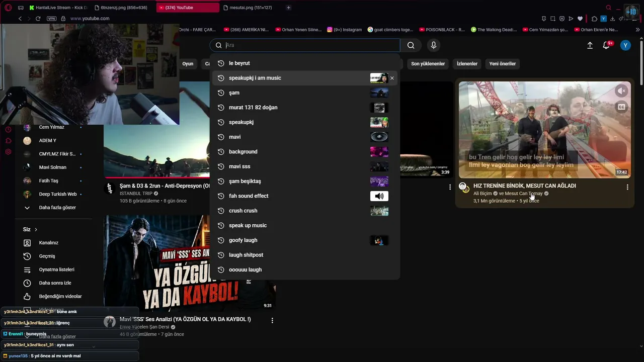The width and height of the screenshot is (644, 362).
Task: Pick 'speak up music' suggestion
Action: tap(305, 225)
